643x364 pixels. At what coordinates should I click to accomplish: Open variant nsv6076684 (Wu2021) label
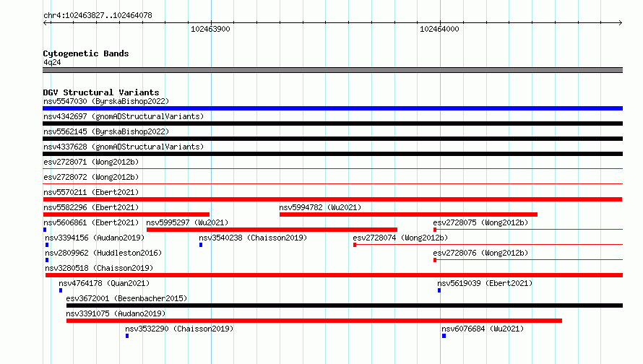click(483, 329)
